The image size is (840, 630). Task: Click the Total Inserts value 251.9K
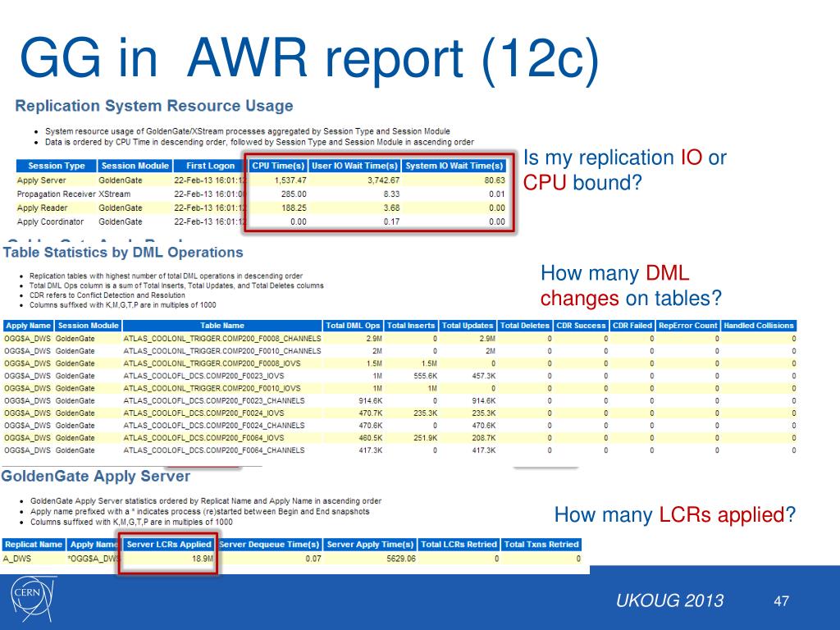tap(426, 438)
